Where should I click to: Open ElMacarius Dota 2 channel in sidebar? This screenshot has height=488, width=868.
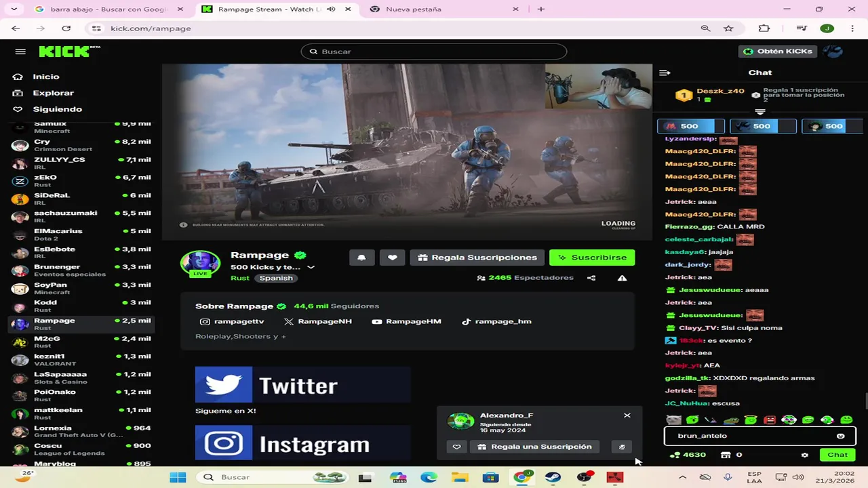pos(82,235)
